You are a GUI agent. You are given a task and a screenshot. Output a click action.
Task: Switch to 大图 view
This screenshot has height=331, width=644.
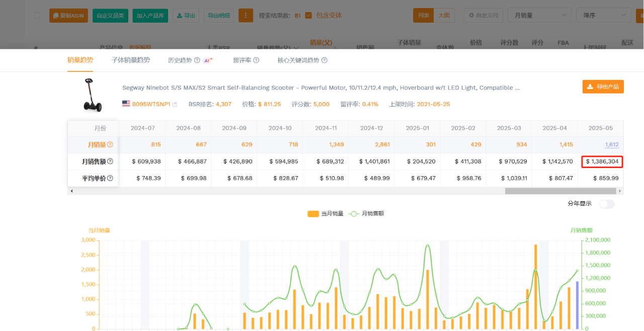point(444,16)
